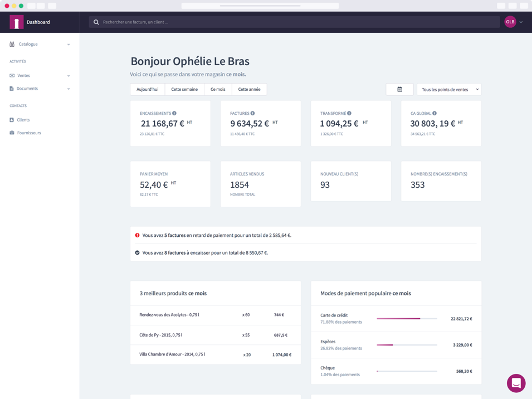Screen dimensions: 532x399
Task: Go to Fournisseurs in sidebar
Action: (29, 133)
